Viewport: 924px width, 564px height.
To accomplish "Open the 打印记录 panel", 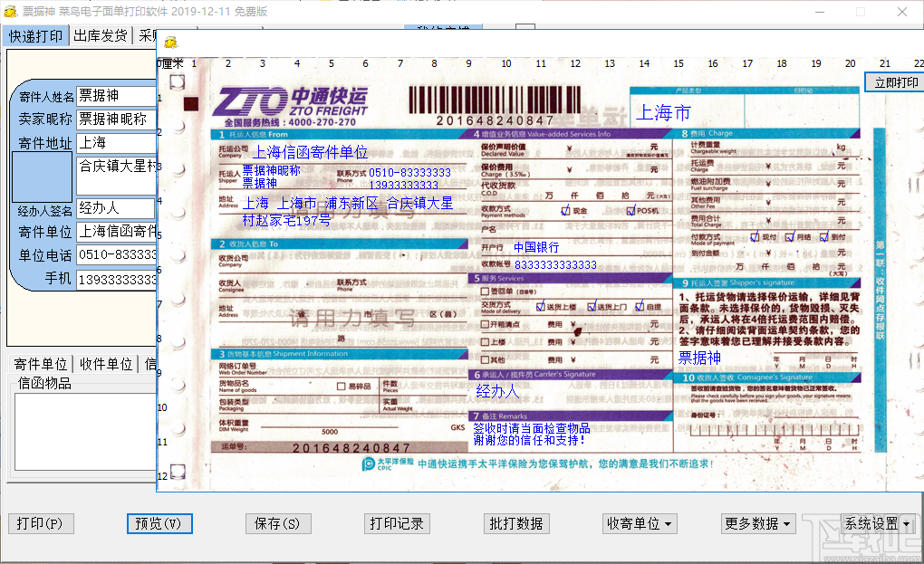I will pos(397,523).
